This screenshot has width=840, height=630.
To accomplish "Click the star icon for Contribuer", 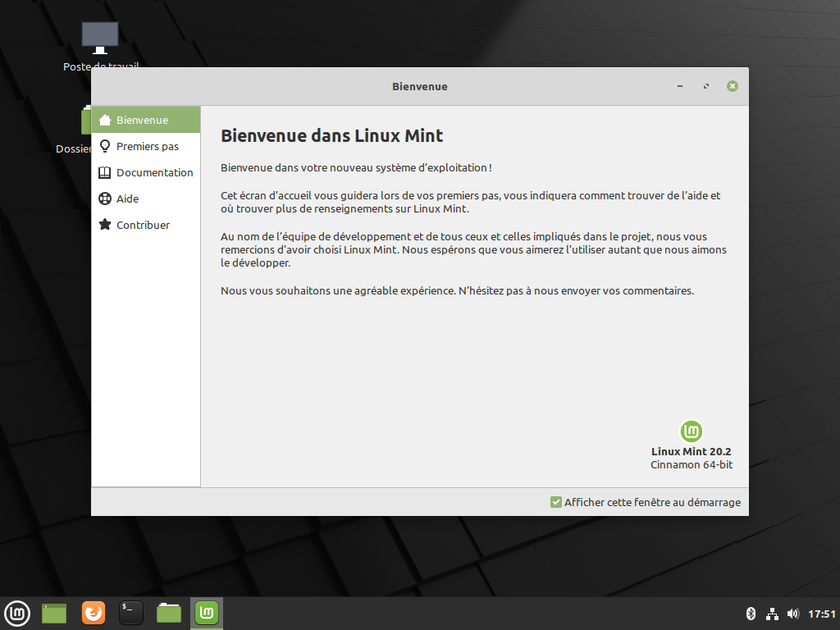I will pyautogui.click(x=105, y=225).
